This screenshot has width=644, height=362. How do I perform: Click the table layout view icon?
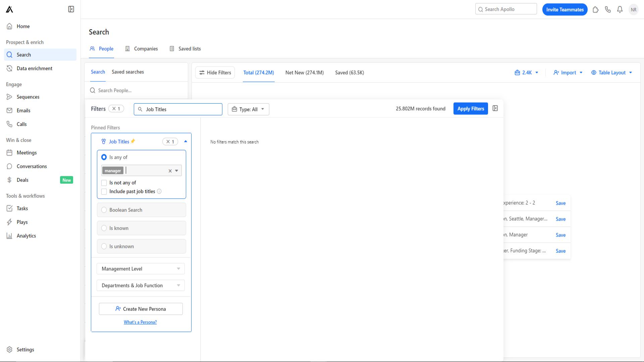[594, 72]
